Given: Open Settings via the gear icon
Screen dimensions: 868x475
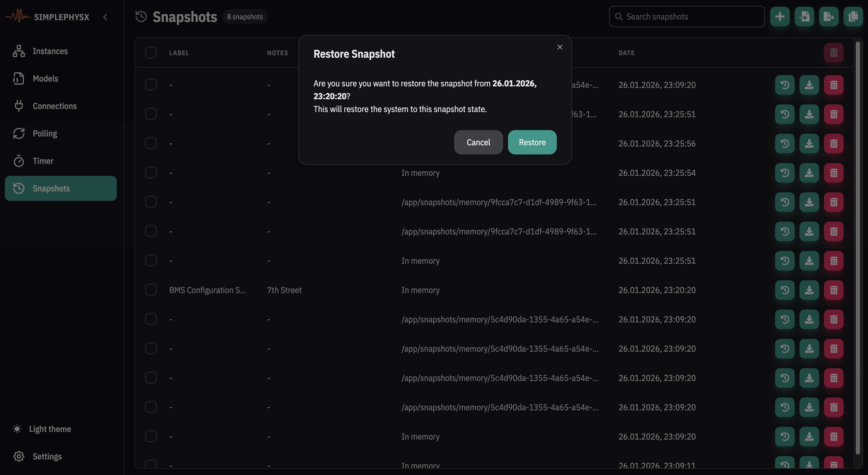Looking at the screenshot, I should [19, 456].
